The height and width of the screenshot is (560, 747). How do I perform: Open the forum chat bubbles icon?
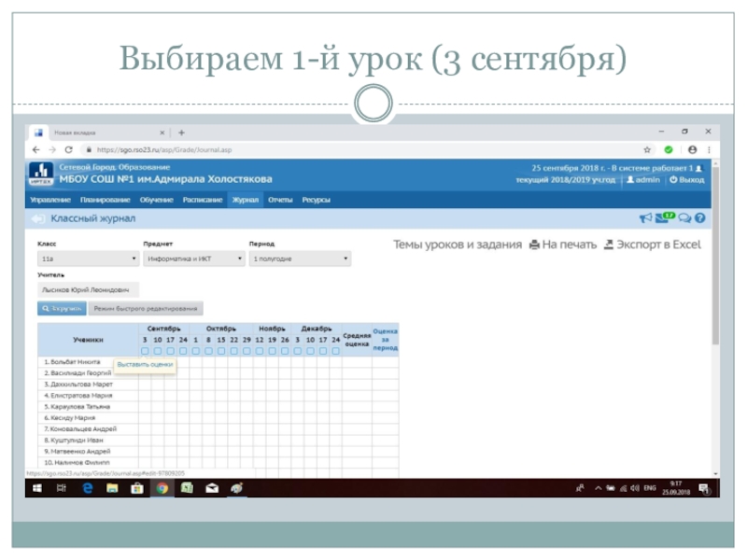[x=684, y=218]
